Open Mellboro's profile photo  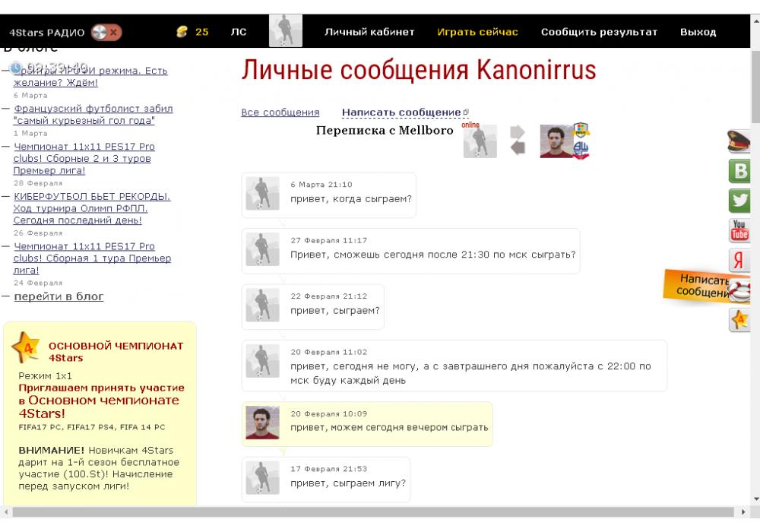click(556, 141)
